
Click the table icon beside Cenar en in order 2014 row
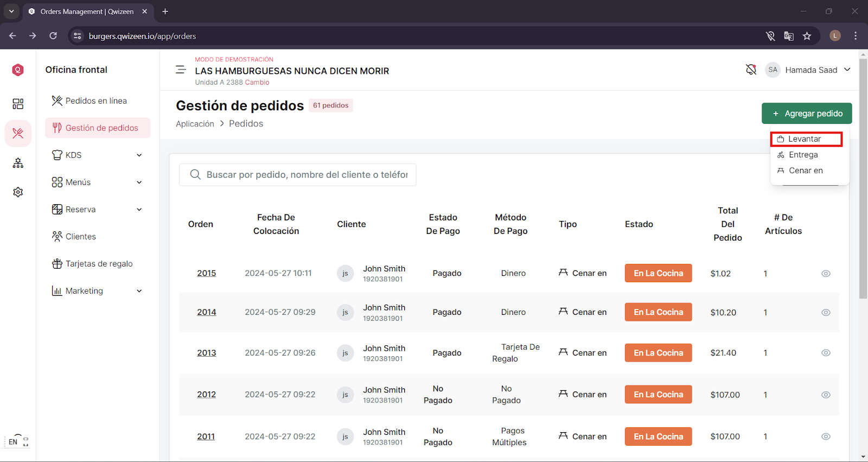point(563,311)
